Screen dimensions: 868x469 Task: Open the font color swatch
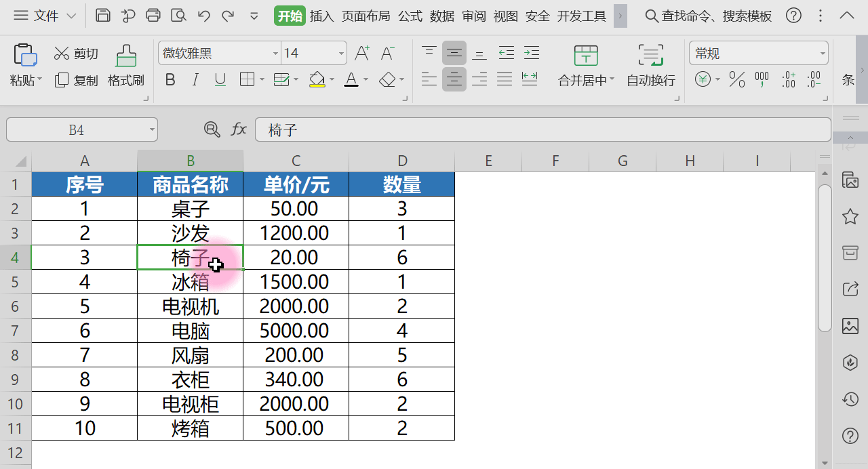tap(350, 79)
